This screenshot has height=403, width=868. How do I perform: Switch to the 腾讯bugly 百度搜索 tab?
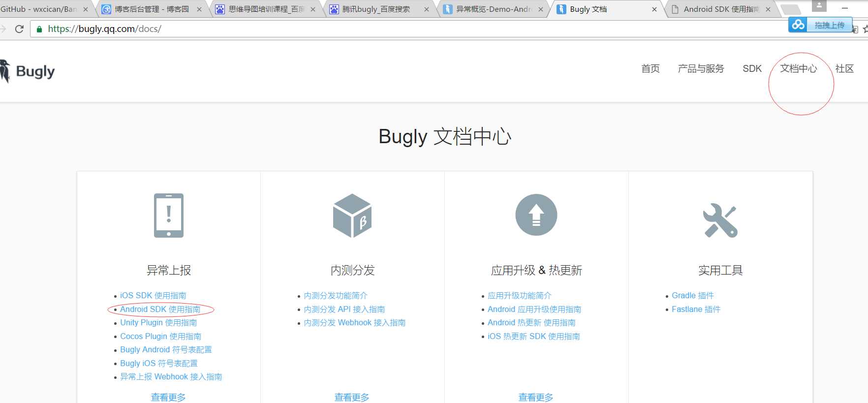(379, 9)
